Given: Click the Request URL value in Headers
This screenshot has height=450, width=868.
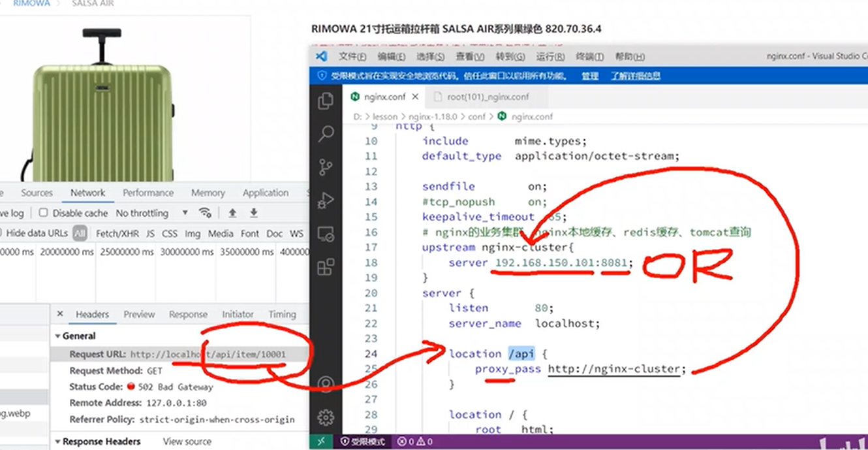Looking at the screenshot, I should coord(208,354).
